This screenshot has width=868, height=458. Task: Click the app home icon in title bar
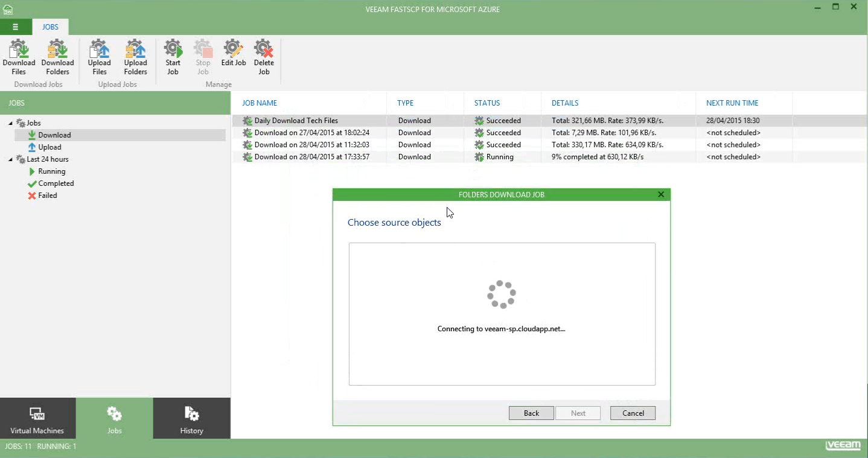(x=8, y=9)
